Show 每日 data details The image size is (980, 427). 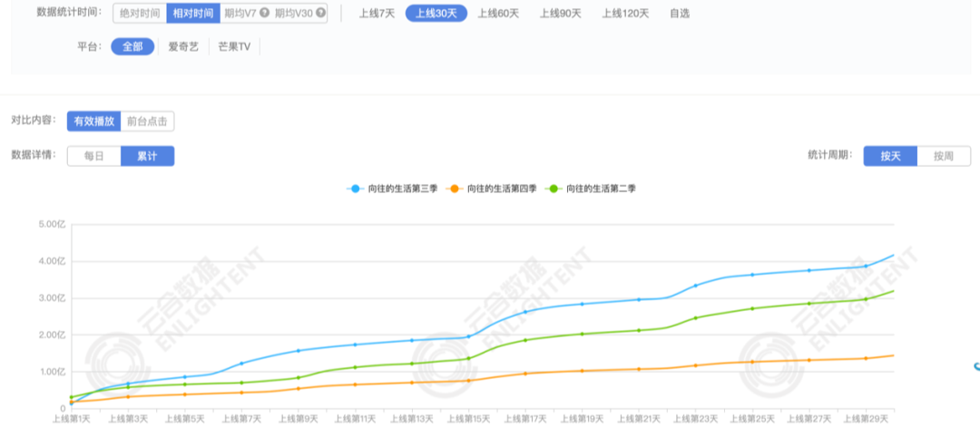tap(93, 156)
